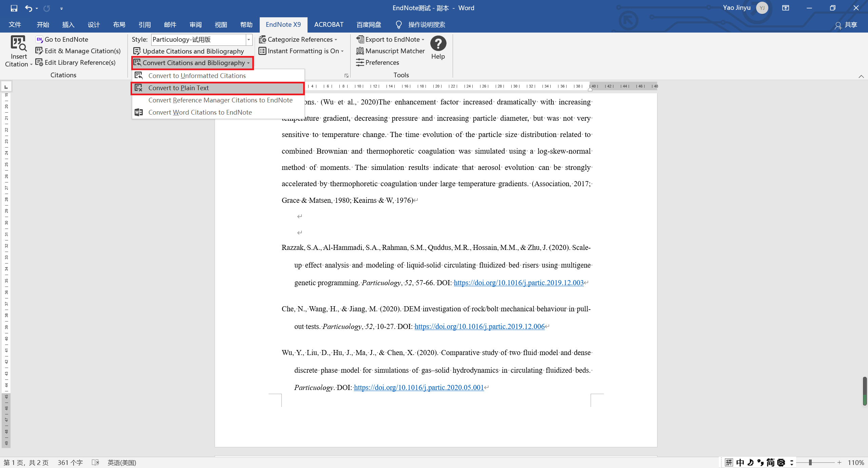Click the vertical scrollbar thumb
Viewport: 868px width, 468px height.
865,391
